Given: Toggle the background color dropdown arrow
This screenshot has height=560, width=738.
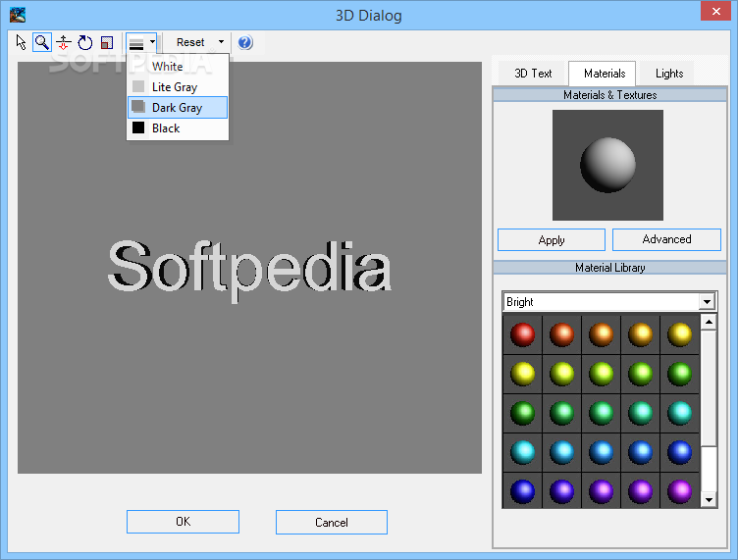Looking at the screenshot, I should pos(152,42).
